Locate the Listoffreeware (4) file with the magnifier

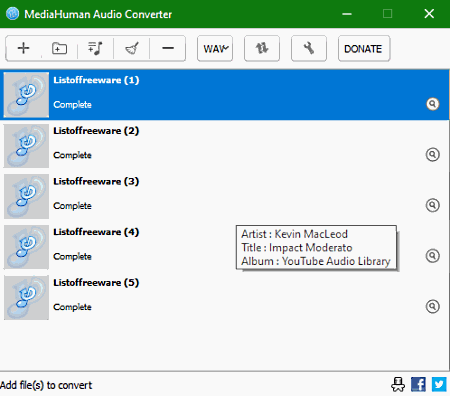433,256
